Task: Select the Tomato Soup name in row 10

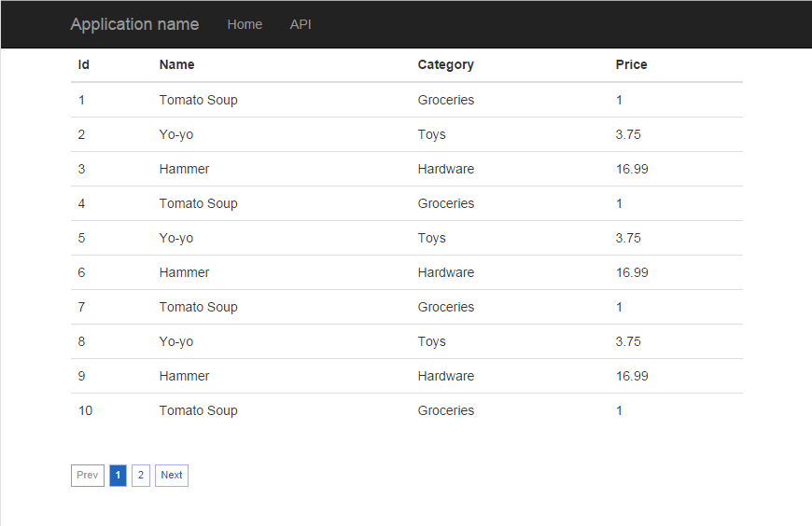Action: tap(199, 410)
